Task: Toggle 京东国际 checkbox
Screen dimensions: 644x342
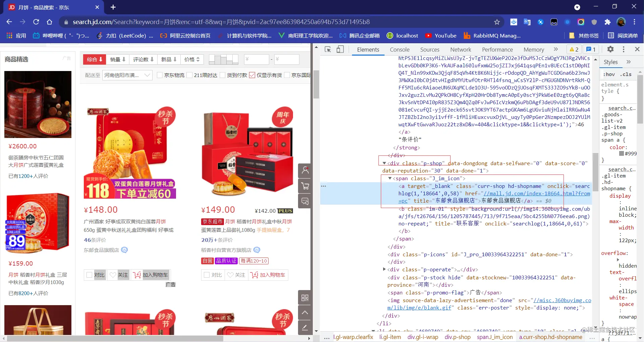Action: click(287, 75)
